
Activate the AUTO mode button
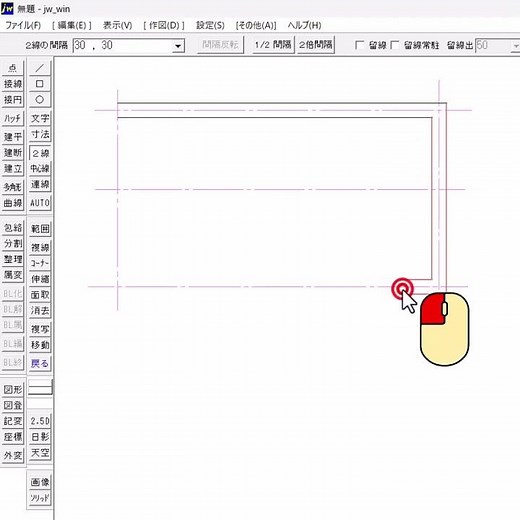(40, 203)
